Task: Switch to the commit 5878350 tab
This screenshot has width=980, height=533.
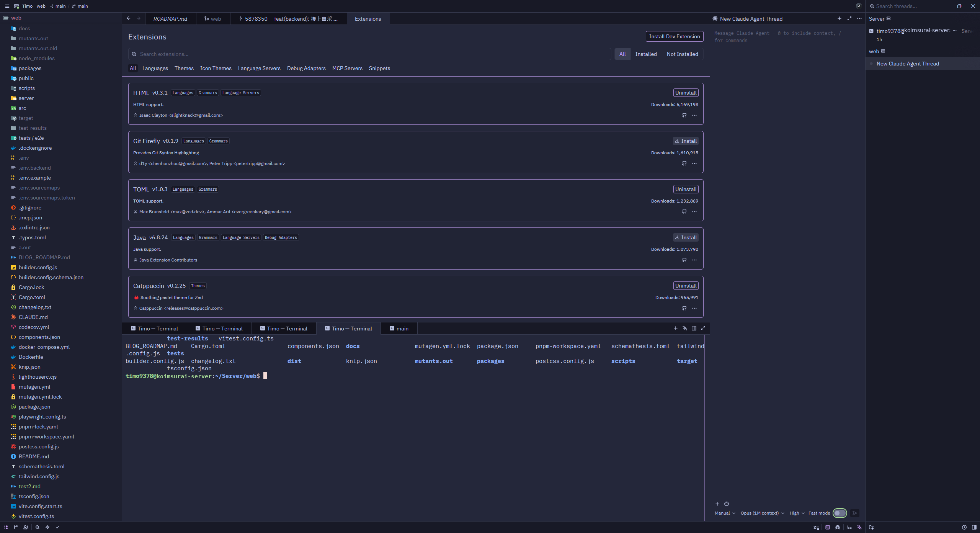Action: [289, 18]
